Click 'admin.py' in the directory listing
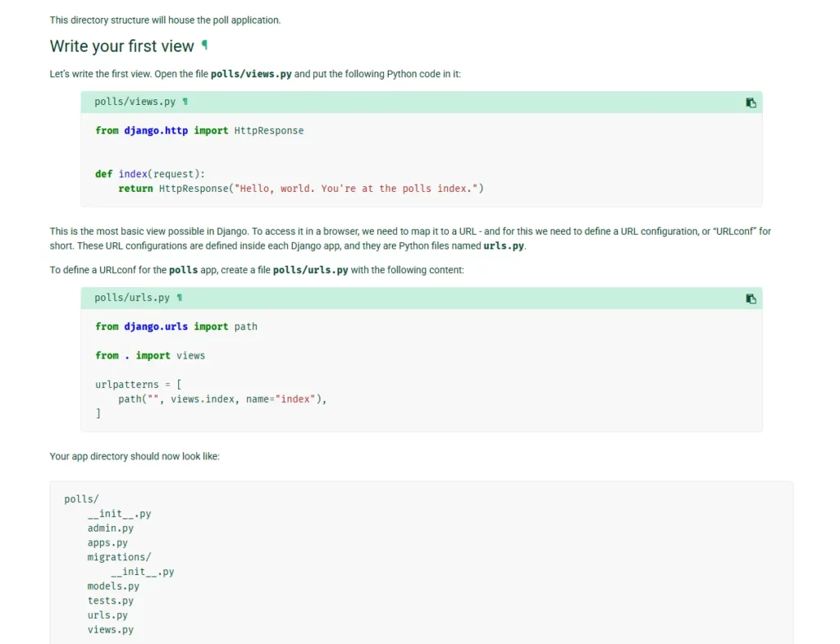 (110, 528)
